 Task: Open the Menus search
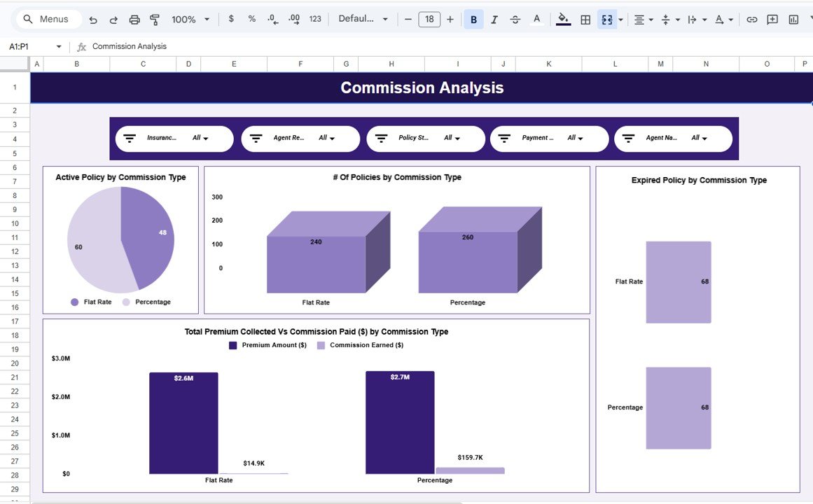click(48, 19)
